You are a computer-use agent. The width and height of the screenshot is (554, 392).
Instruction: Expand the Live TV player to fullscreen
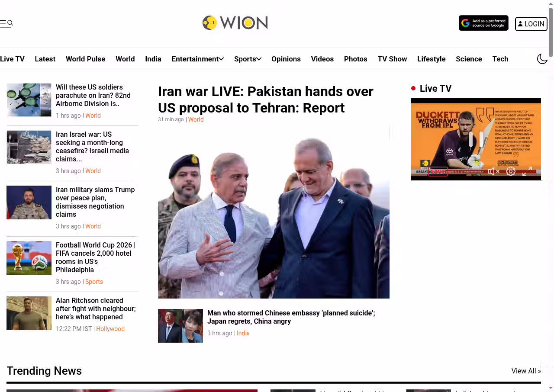click(x=527, y=171)
